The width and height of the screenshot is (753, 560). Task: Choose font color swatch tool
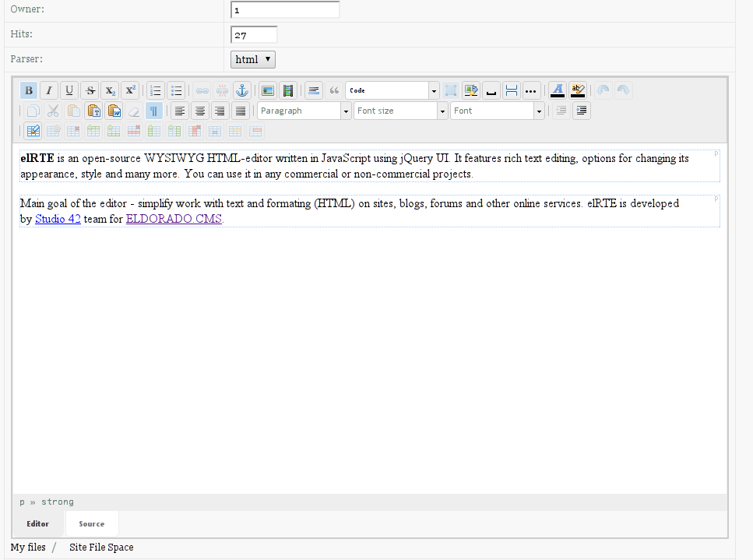(557, 90)
